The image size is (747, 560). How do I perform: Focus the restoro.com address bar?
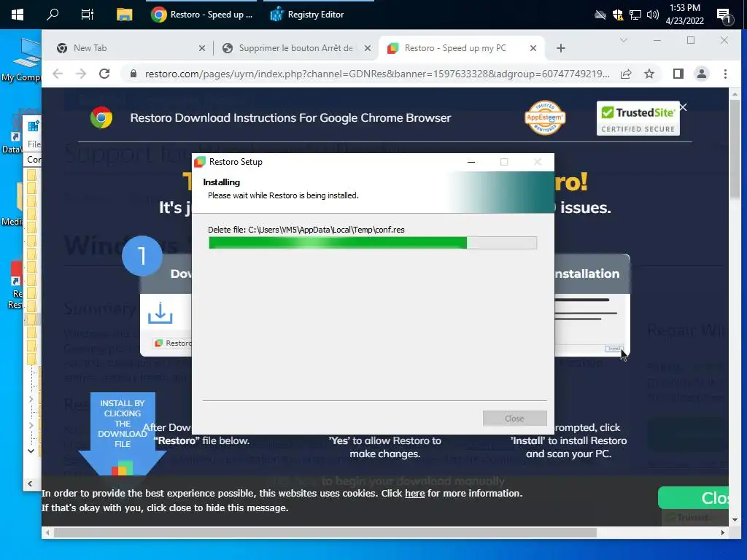[377, 74]
